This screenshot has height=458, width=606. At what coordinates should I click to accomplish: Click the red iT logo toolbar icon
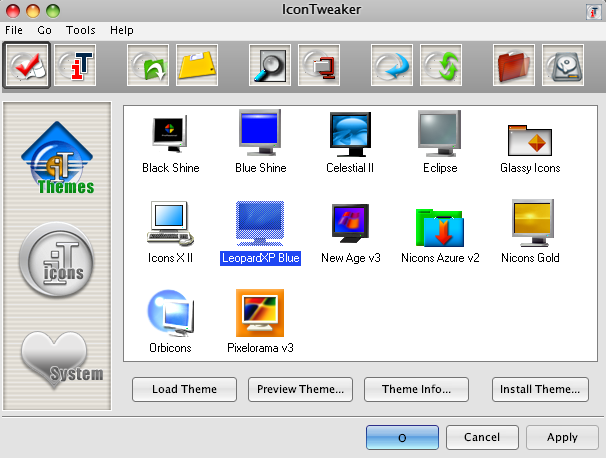click(x=75, y=65)
